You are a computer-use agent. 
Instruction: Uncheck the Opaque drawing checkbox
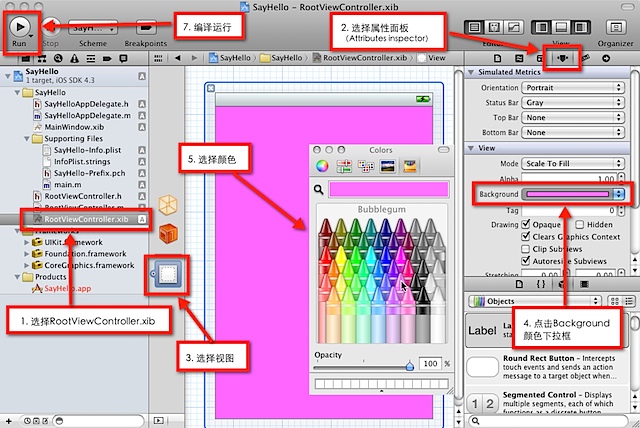tap(527, 225)
